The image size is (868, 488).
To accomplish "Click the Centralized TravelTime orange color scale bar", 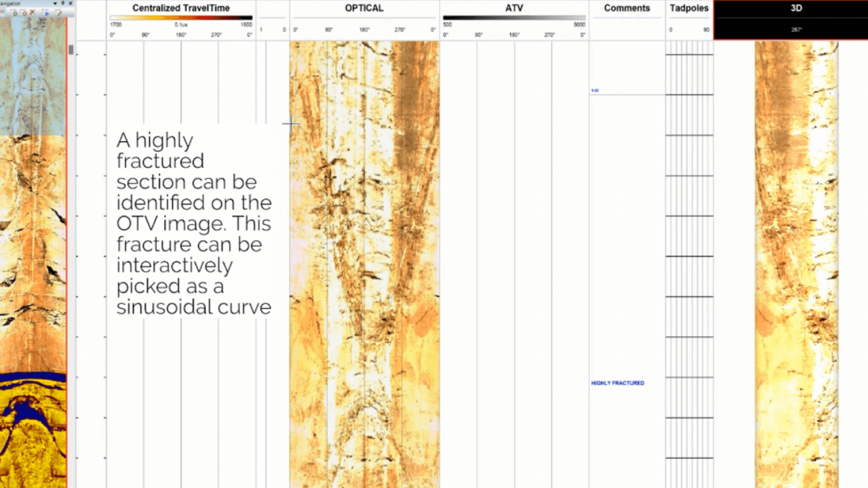I will click(180, 18).
